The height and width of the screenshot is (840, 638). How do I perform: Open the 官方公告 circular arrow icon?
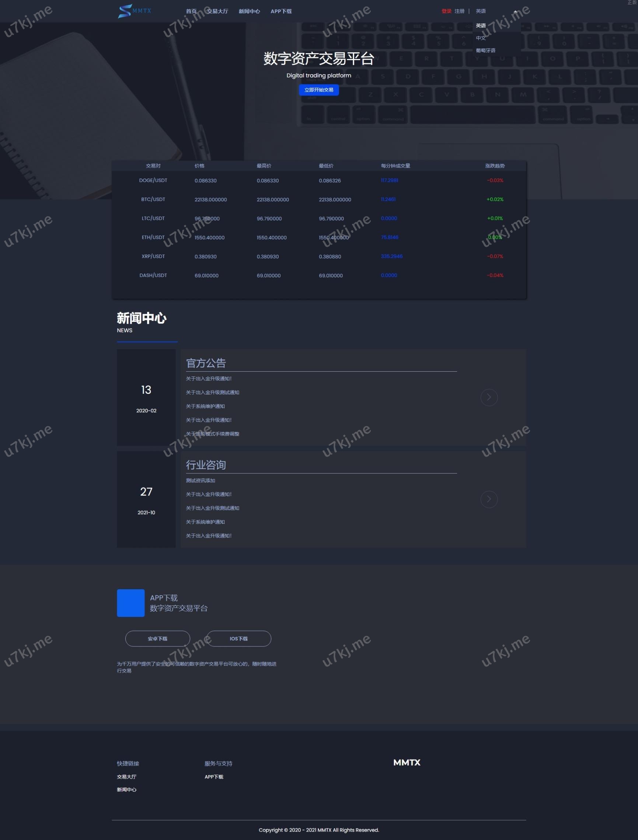[489, 398]
